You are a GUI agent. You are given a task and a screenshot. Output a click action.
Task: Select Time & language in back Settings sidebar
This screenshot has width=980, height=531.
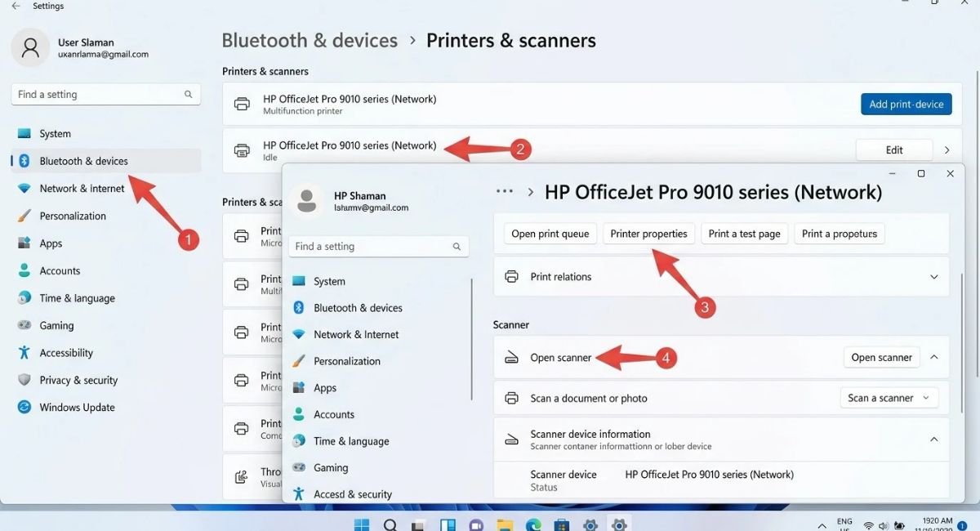[x=77, y=299]
